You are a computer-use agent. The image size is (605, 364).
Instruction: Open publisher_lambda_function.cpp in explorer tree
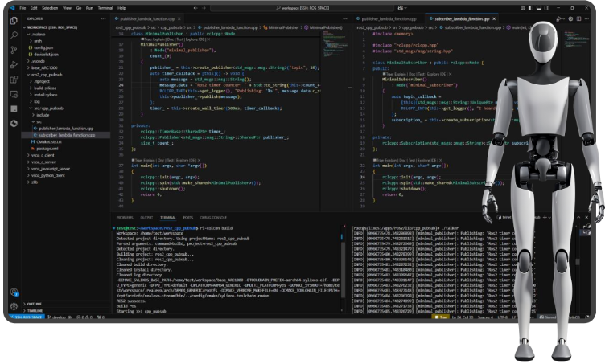(66, 129)
